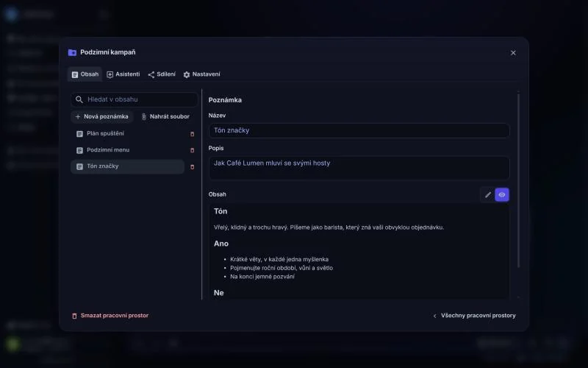Viewport: 588px width, 368px height.
Task: Delete the Plán spuštění note
Action: tap(193, 134)
